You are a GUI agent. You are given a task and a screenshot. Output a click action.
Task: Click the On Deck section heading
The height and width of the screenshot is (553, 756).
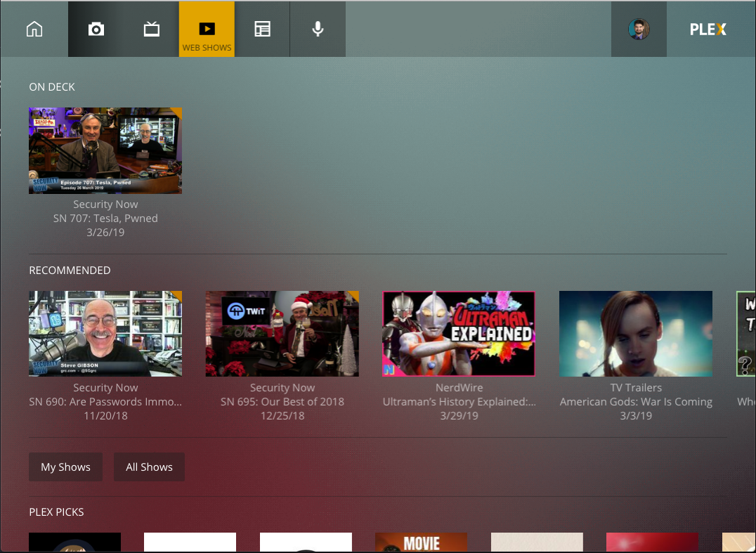[x=52, y=87]
